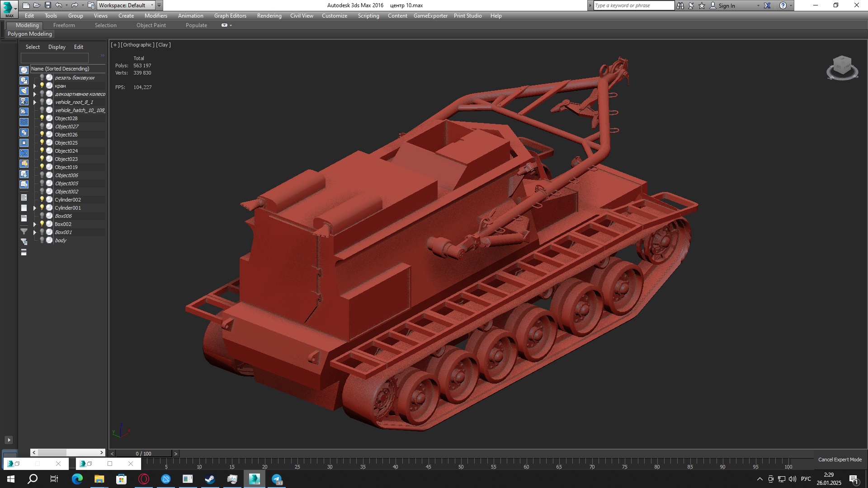Click the Project Folder icon
Image resolution: width=868 pixels, height=488 pixels.
(x=91, y=5)
